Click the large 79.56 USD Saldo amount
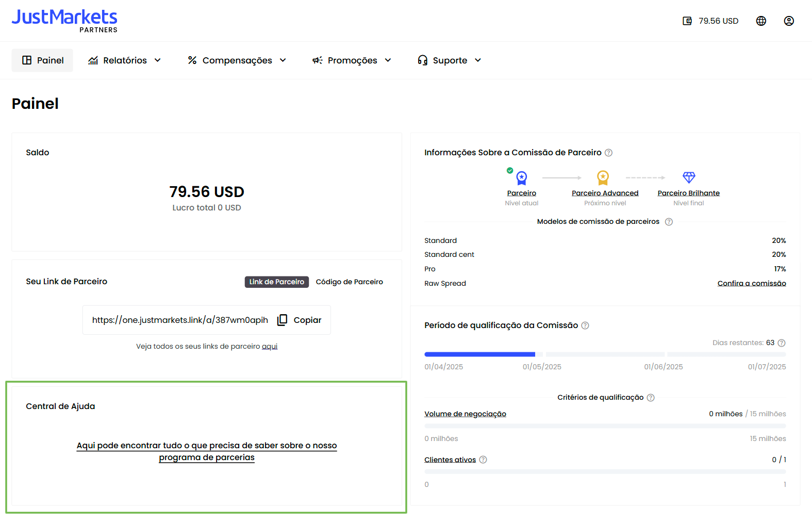The image size is (812, 522). (x=207, y=192)
